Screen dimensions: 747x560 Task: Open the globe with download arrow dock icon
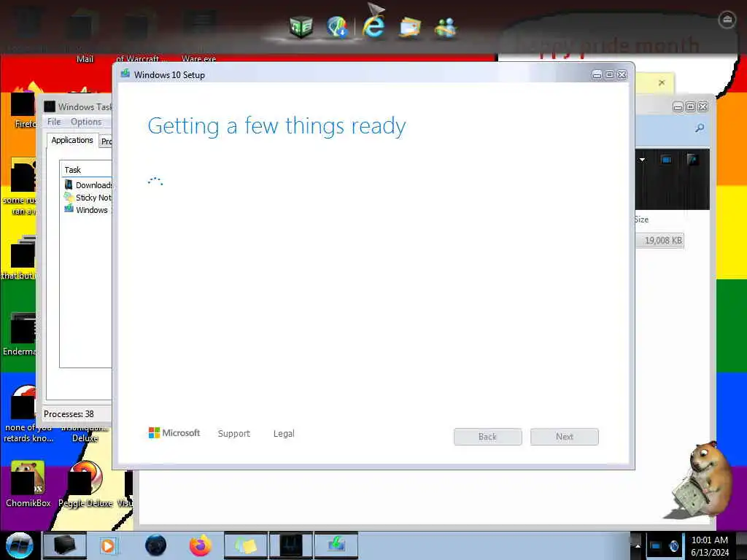tap(337, 27)
